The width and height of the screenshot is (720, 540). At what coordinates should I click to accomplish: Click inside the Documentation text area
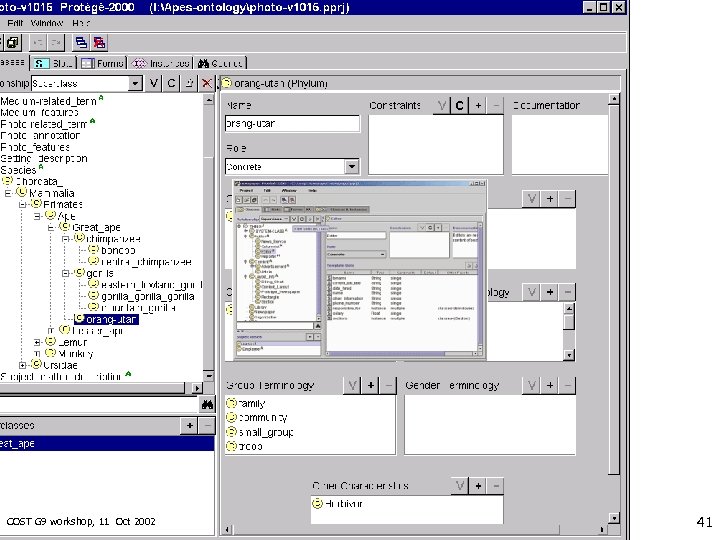point(560,145)
